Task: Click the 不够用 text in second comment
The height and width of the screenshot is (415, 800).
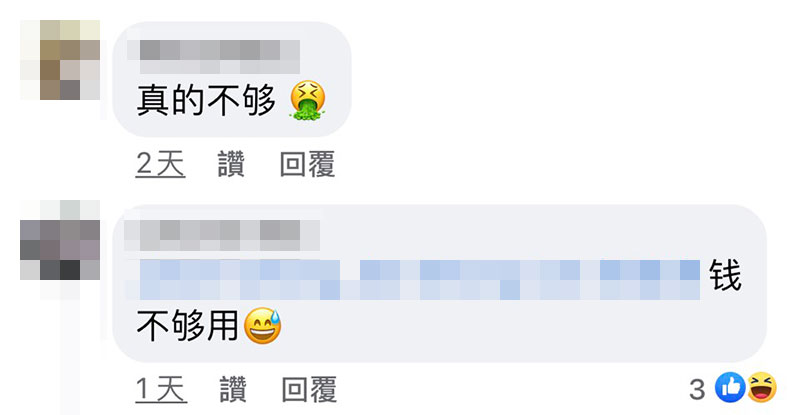Action: click(x=187, y=326)
